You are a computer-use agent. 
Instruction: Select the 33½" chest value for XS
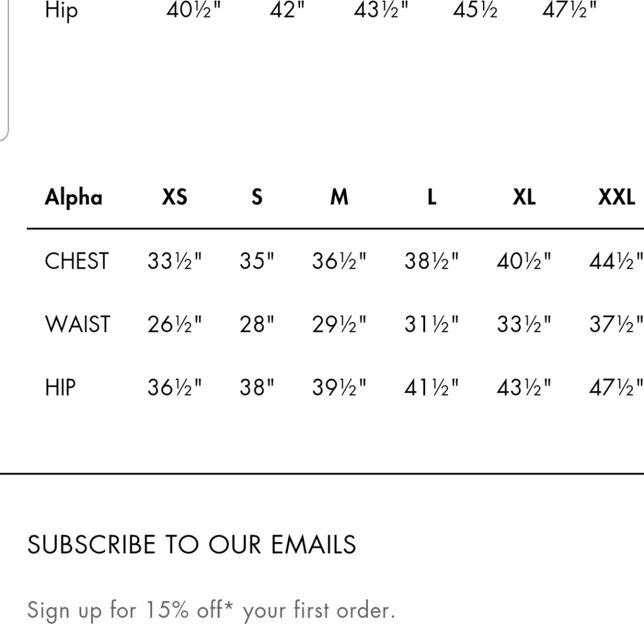click(x=175, y=261)
